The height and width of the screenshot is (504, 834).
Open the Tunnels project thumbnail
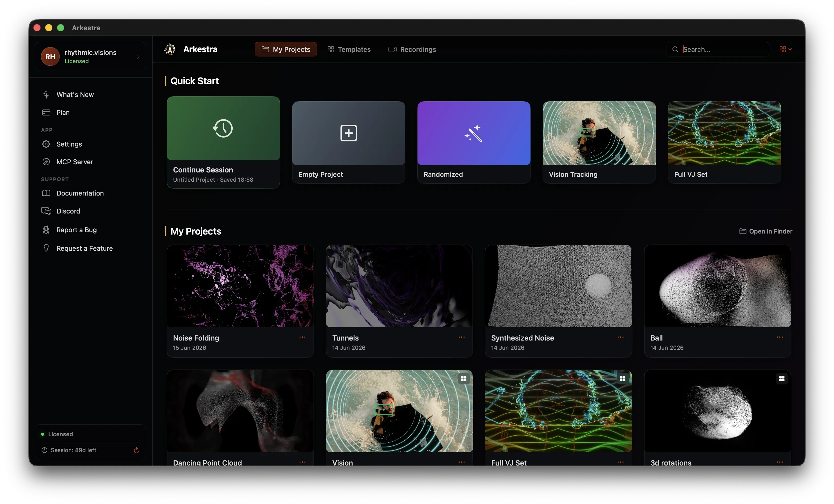click(x=399, y=286)
